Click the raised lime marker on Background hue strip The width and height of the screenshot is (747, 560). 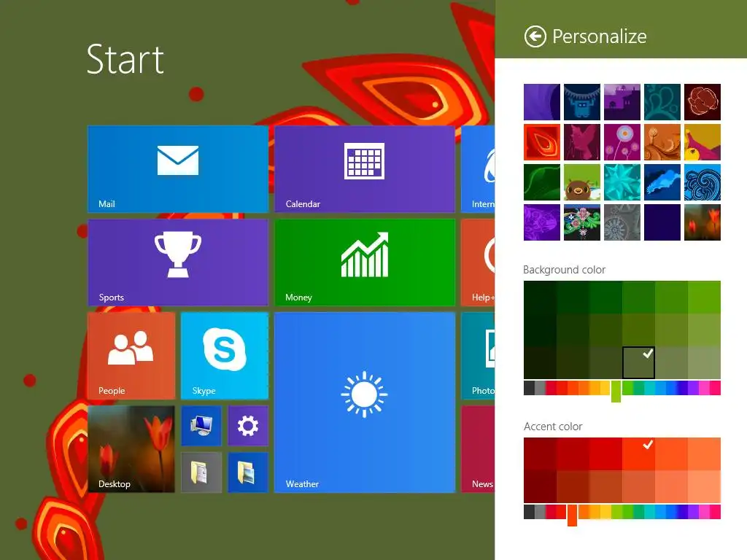(x=616, y=391)
